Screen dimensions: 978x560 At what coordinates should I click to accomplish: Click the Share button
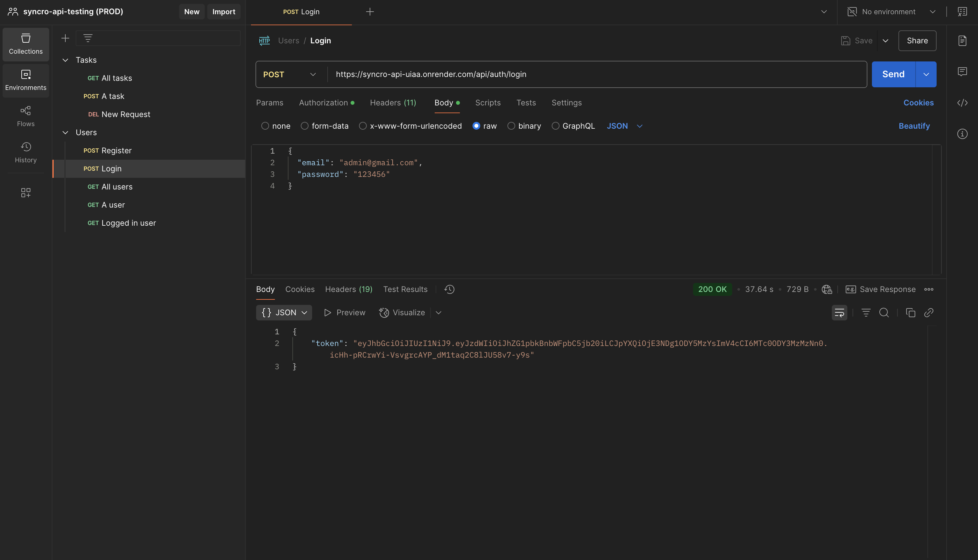point(917,41)
